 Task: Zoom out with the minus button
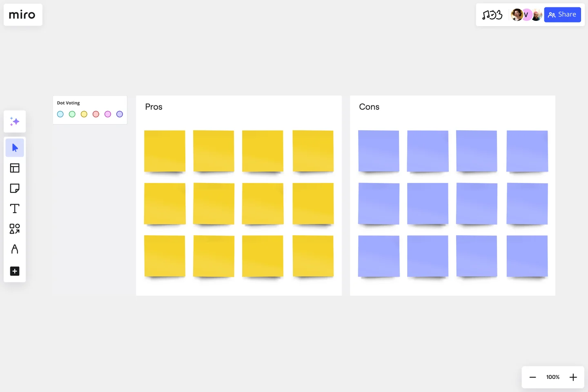pyautogui.click(x=532, y=377)
